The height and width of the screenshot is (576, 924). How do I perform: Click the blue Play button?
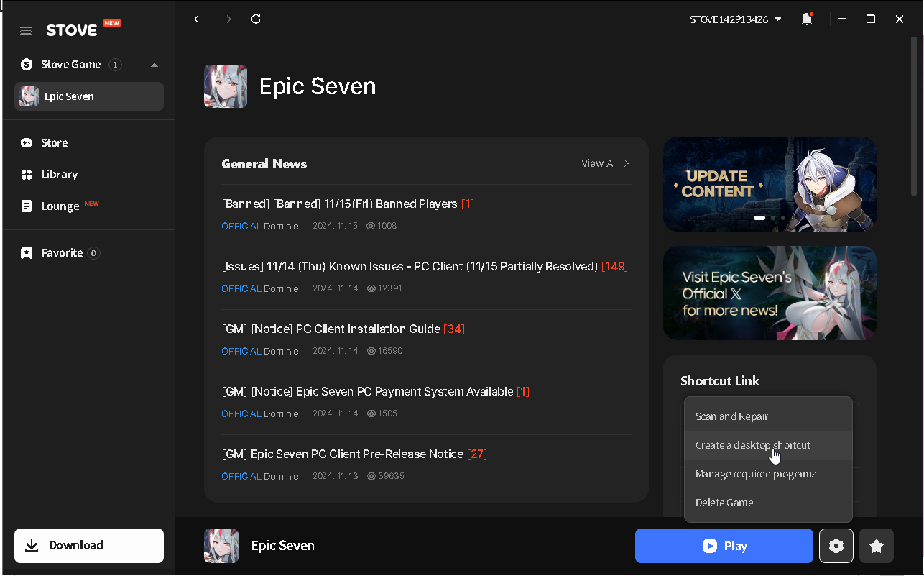[x=724, y=546]
